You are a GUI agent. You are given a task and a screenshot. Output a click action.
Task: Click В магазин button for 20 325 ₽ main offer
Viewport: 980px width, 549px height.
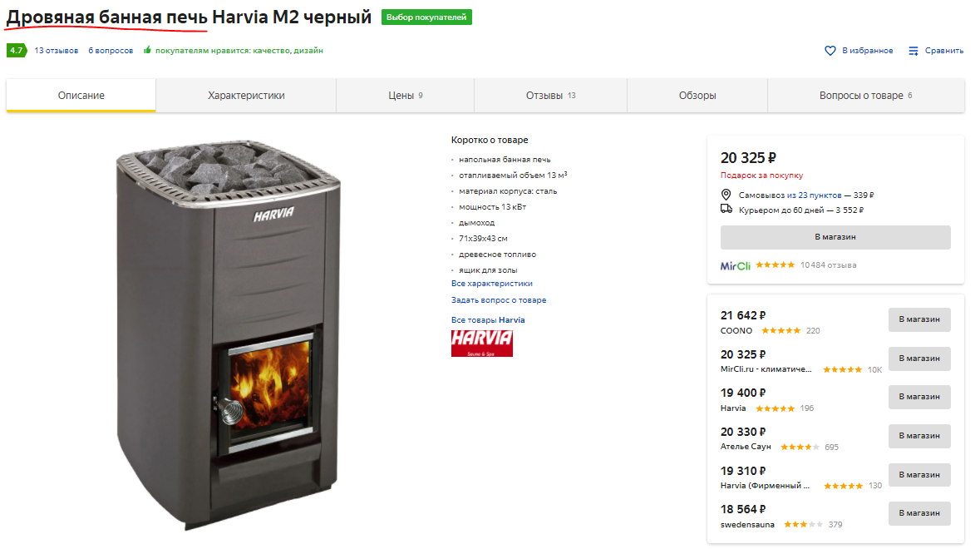pyautogui.click(x=835, y=237)
